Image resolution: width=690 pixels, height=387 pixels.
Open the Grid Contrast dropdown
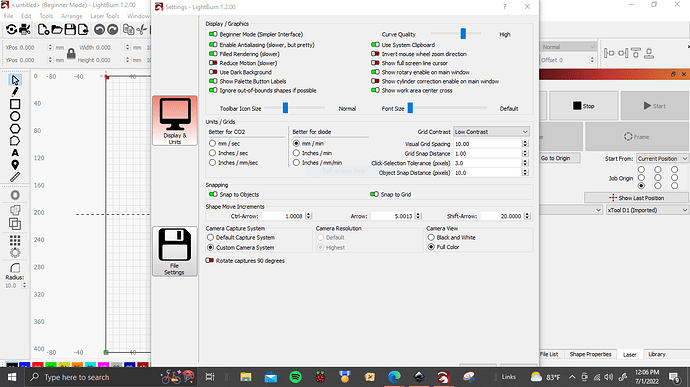click(x=492, y=132)
